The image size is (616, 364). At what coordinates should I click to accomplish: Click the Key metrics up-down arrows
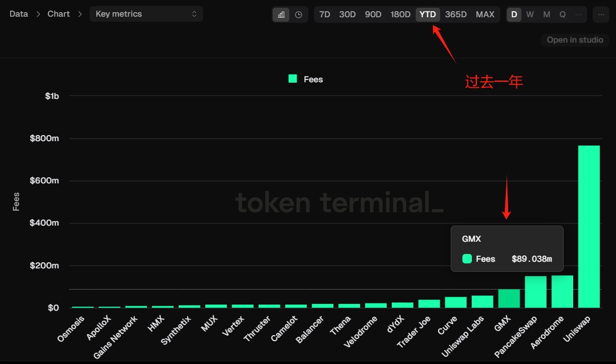coord(194,14)
